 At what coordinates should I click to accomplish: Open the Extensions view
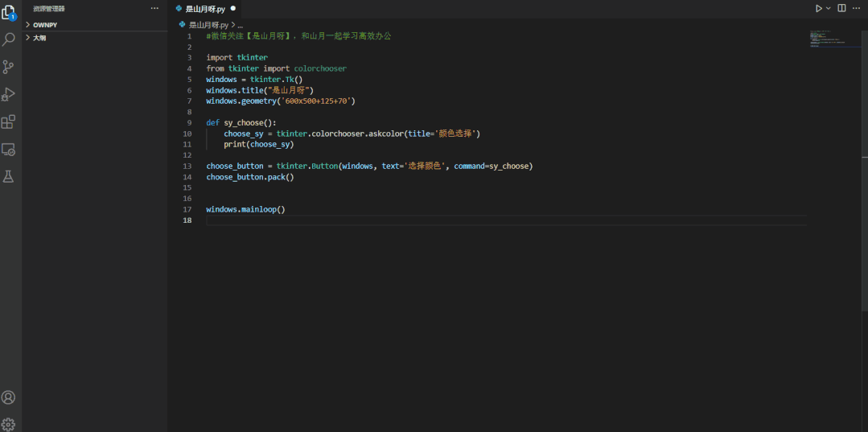(x=8, y=121)
